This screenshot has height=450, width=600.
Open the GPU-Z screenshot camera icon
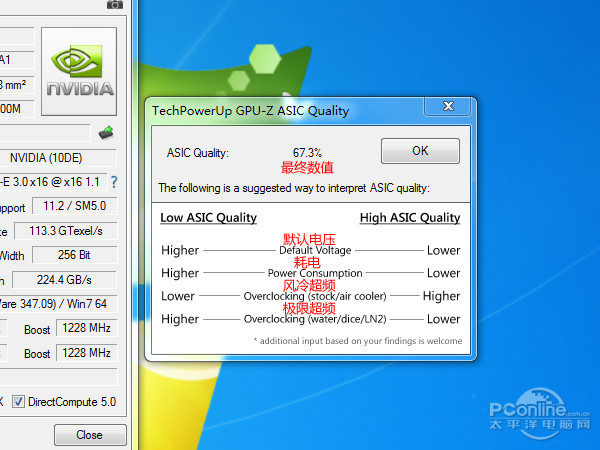click(x=114, y=5)
